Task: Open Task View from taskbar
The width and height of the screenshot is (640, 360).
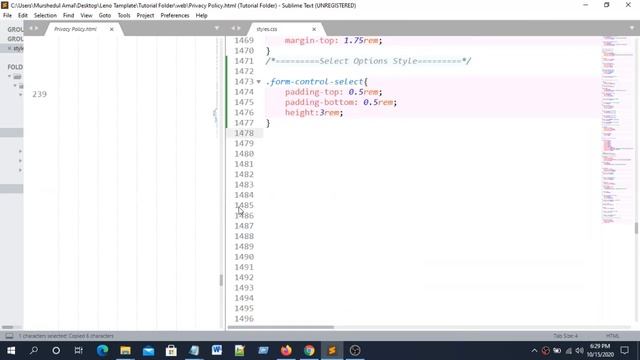Action: coord(78,351)
